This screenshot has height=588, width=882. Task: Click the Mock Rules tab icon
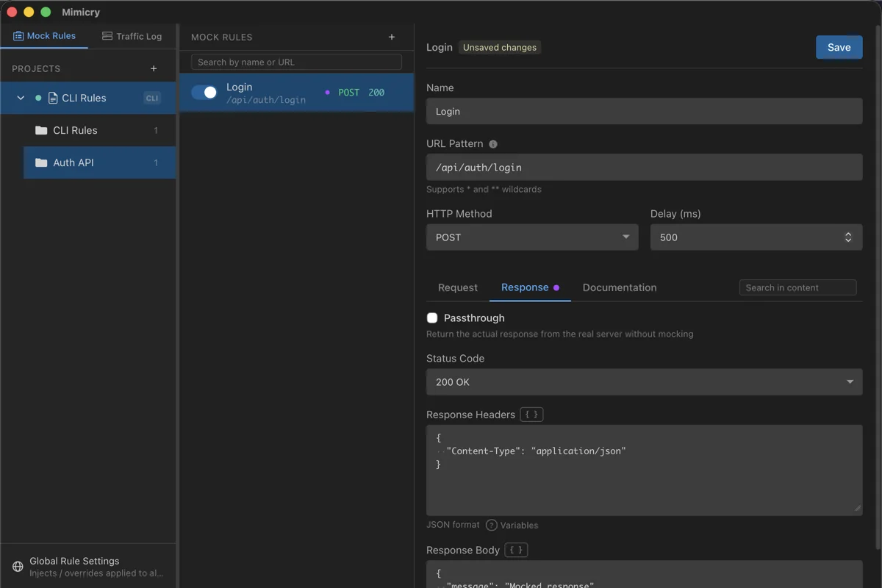[18, 36]
